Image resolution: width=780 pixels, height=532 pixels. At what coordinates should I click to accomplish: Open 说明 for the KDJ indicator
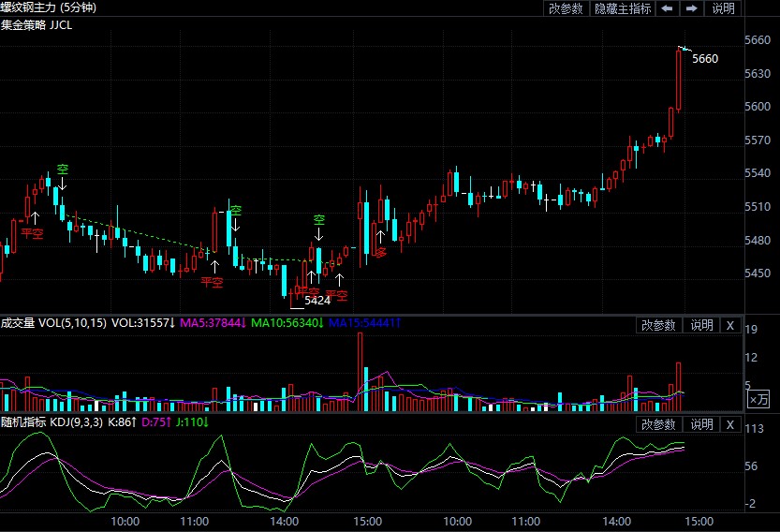point(701,424)
